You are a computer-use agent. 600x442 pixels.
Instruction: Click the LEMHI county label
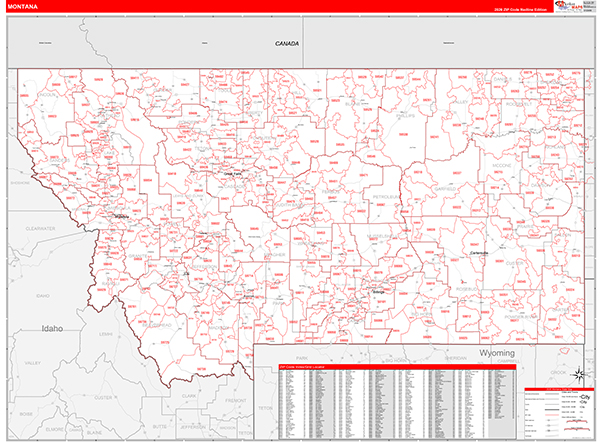[106, 334]
